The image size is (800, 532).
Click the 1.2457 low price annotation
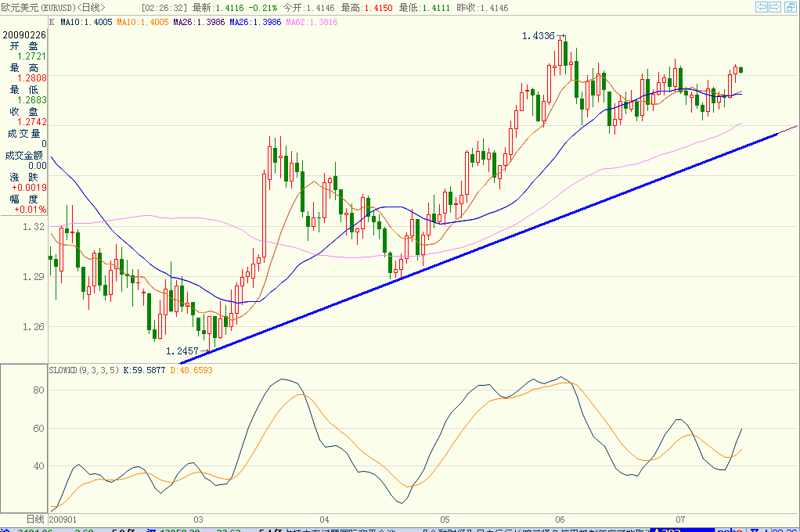pos(182,351)
